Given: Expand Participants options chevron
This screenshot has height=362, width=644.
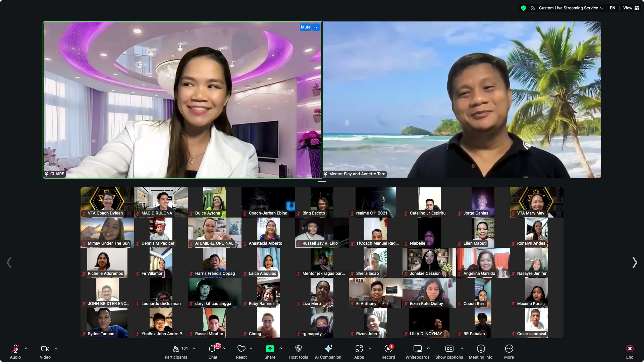Looking at the screenshot, I should (194, 349).
